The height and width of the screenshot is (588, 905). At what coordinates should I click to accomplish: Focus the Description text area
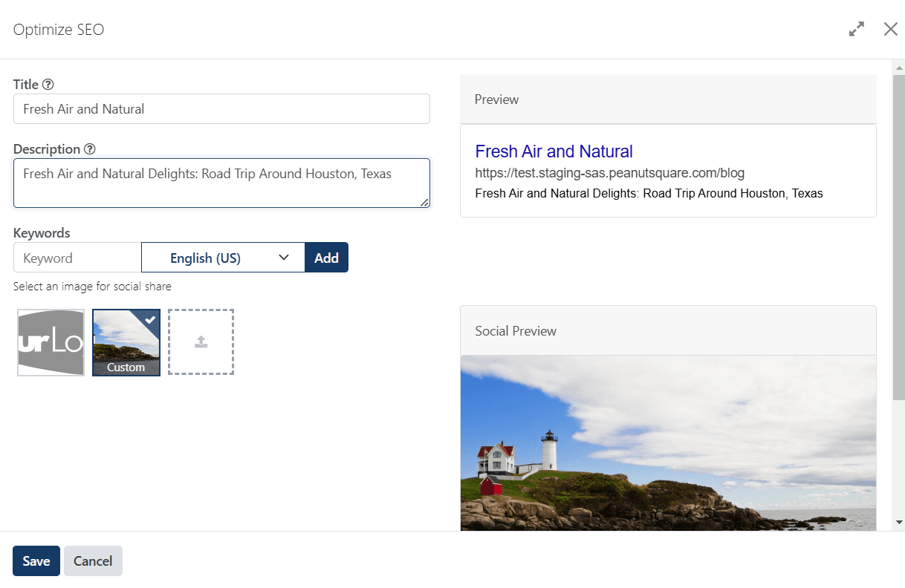click(221, 183)
